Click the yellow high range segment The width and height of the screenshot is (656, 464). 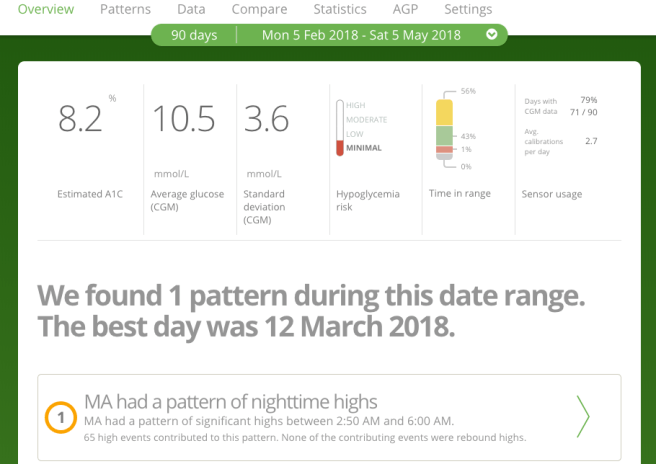[x=444, y=112]
